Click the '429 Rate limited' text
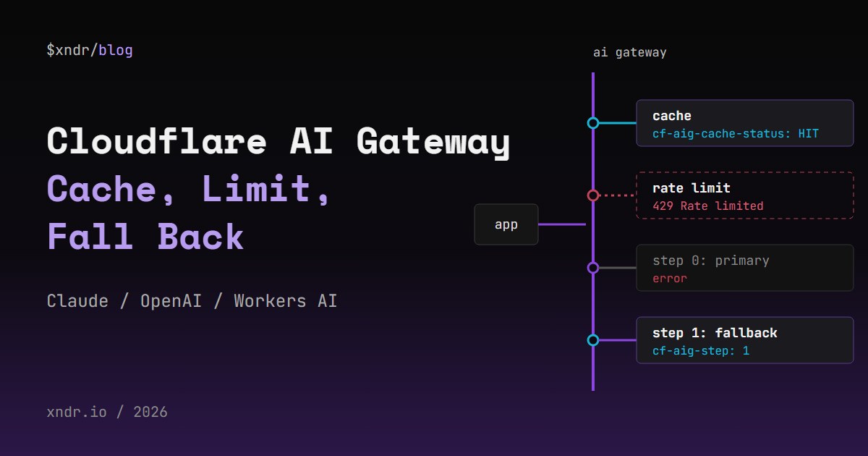The image size is (868, 456). 707,206
